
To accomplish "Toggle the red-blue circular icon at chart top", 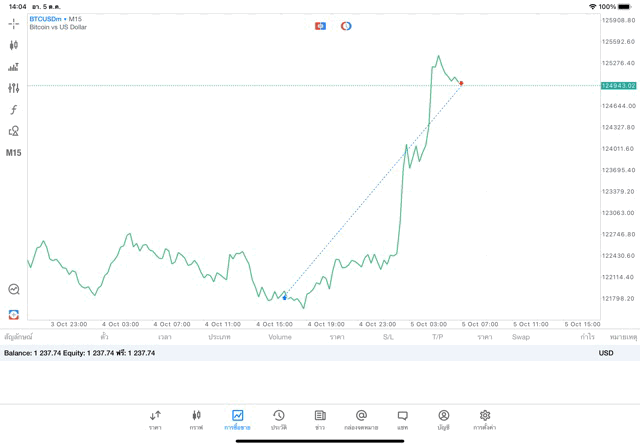I will (x=346, y=26).
